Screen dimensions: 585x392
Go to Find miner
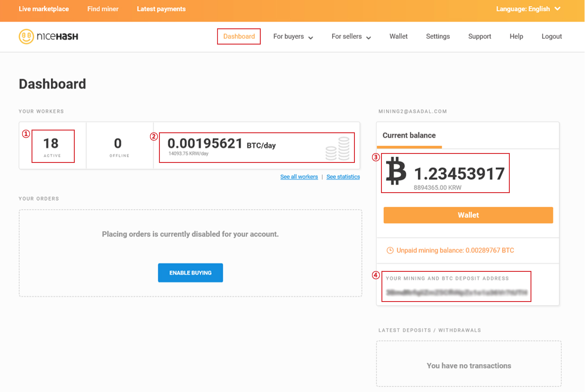pos(103,9)
